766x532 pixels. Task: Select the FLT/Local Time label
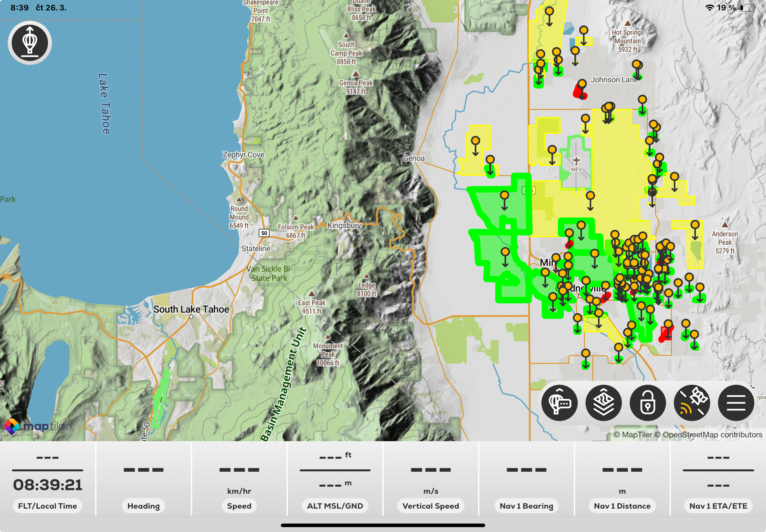coord(47,506)
